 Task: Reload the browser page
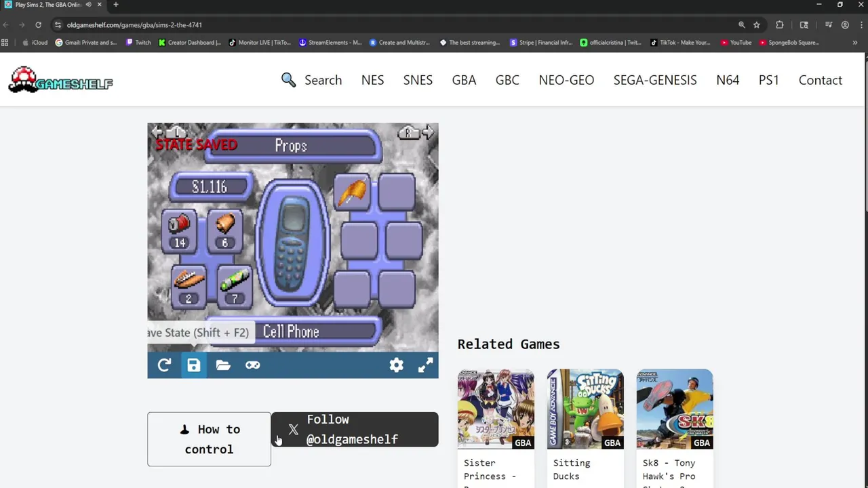coord(39,25)
